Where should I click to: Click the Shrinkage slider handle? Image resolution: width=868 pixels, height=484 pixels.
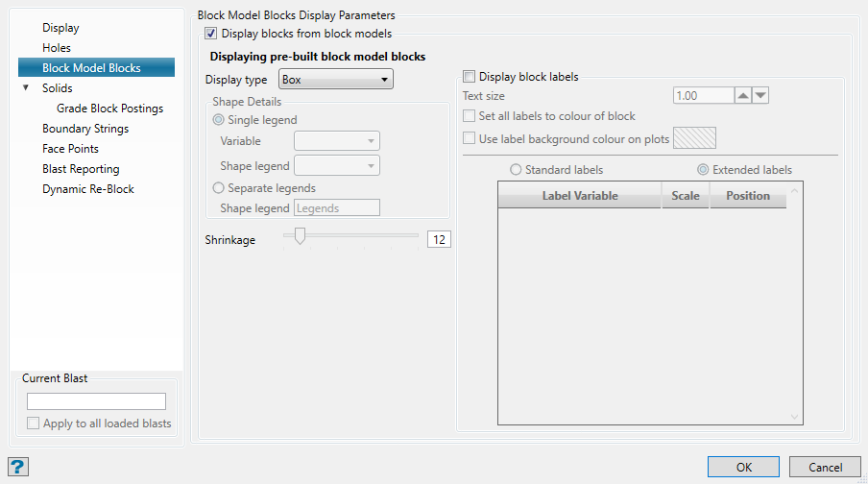(x=301, y=236)
